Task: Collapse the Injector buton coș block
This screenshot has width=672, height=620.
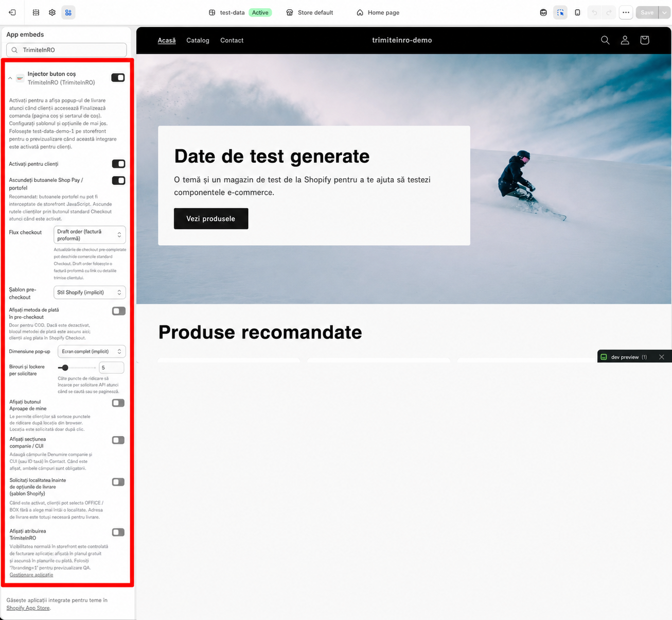Action: (x=10, y=78)
